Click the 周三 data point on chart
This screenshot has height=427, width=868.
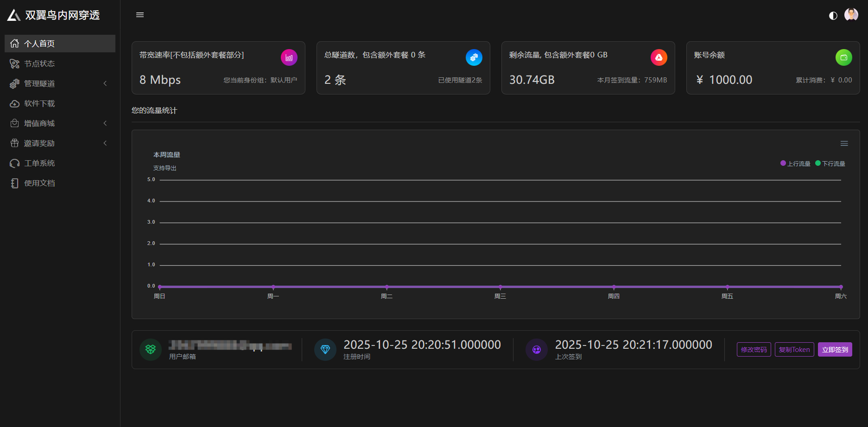pyautogui.click(x=500, y=287)
